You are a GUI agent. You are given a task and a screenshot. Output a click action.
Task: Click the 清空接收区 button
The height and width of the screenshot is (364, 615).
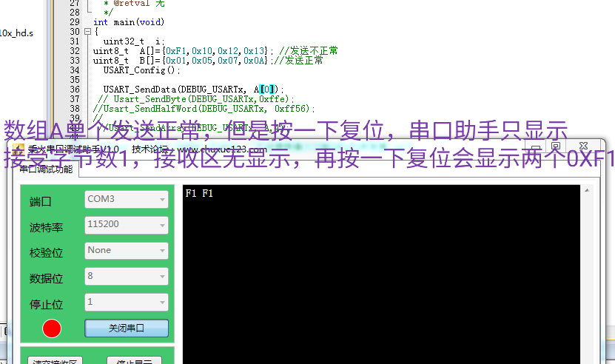click(x=56, y=361)
